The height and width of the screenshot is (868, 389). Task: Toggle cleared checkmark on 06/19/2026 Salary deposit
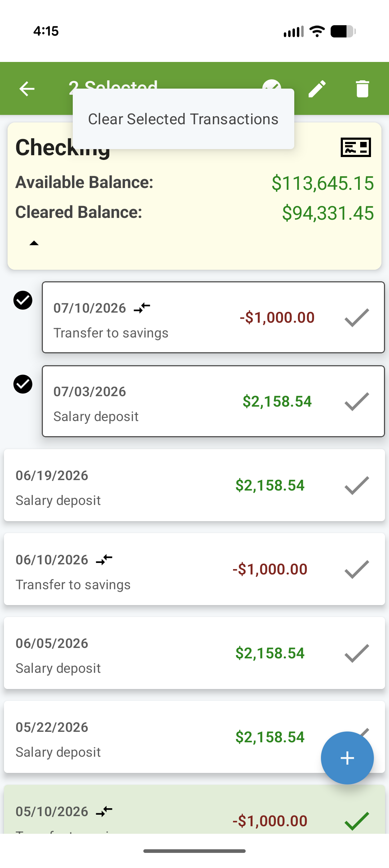click(x=357, y=485)
